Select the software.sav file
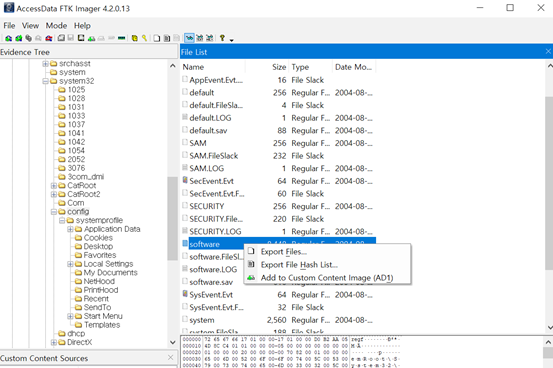This screenshot has width=553, height=368. [212, 282]
